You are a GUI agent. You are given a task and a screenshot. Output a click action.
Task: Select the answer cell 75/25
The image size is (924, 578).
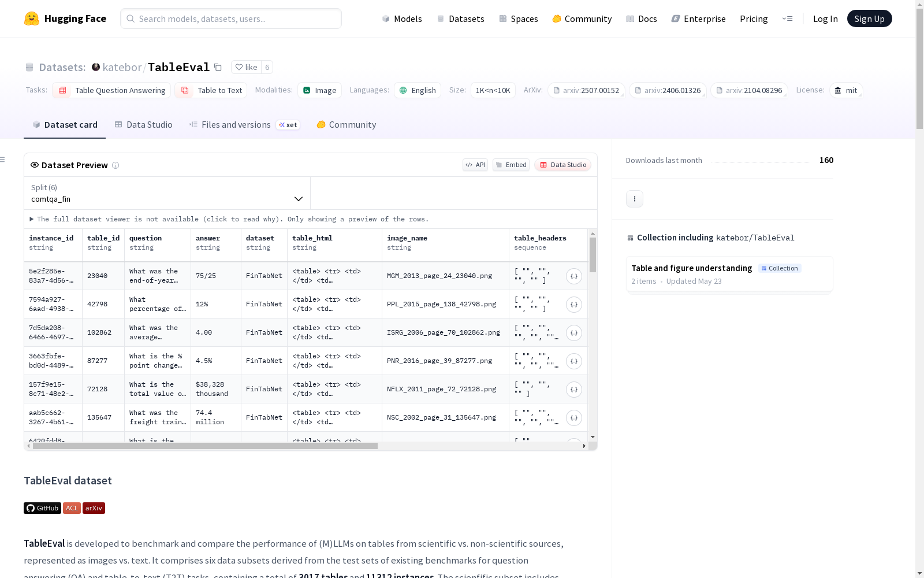[216, 276]
